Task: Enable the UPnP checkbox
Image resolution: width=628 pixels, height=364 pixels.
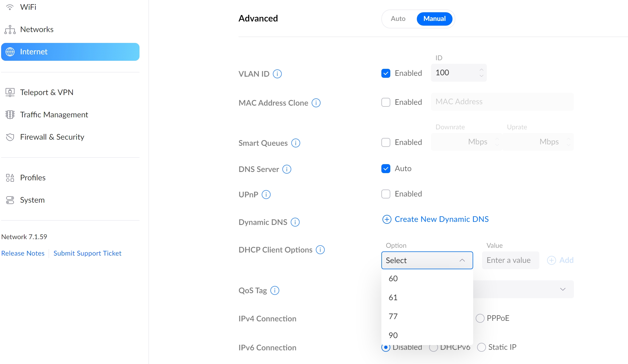Action: [386, 194]
